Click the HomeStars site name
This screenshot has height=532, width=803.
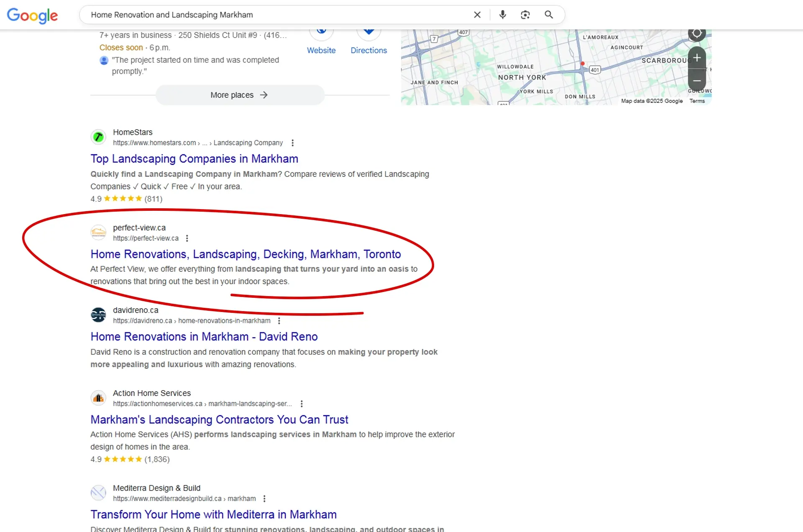click(133, 132)
